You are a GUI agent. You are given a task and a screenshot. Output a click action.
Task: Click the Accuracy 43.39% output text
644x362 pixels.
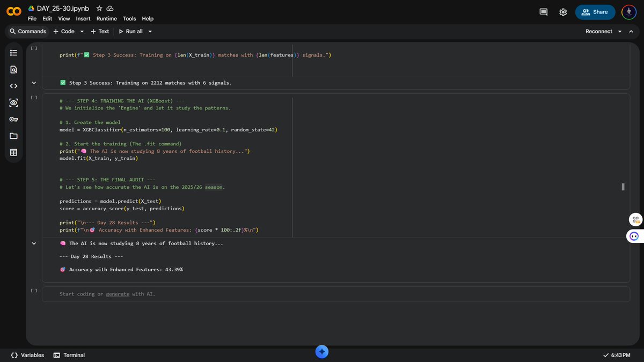point(121,269)
